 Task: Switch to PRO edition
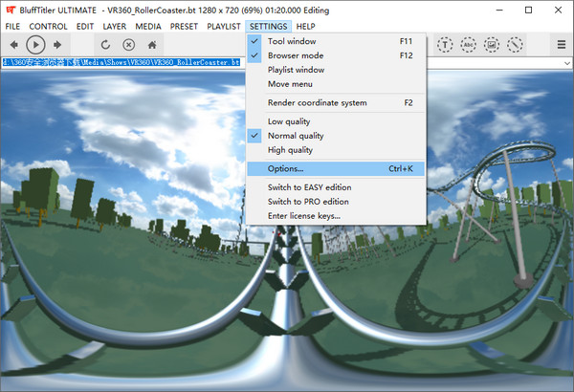click(x=336, y=202)
